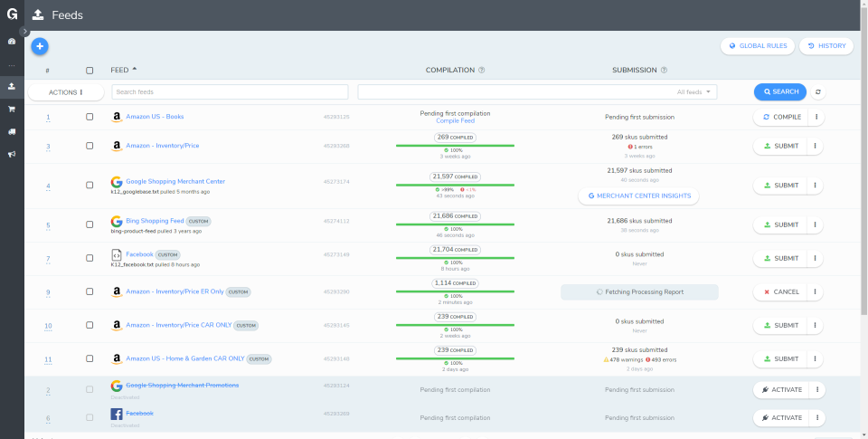Click the 1 errors indicator for Amazon - Inventory/Price
This screenshot has height=439, width=868.
point(640,147)
